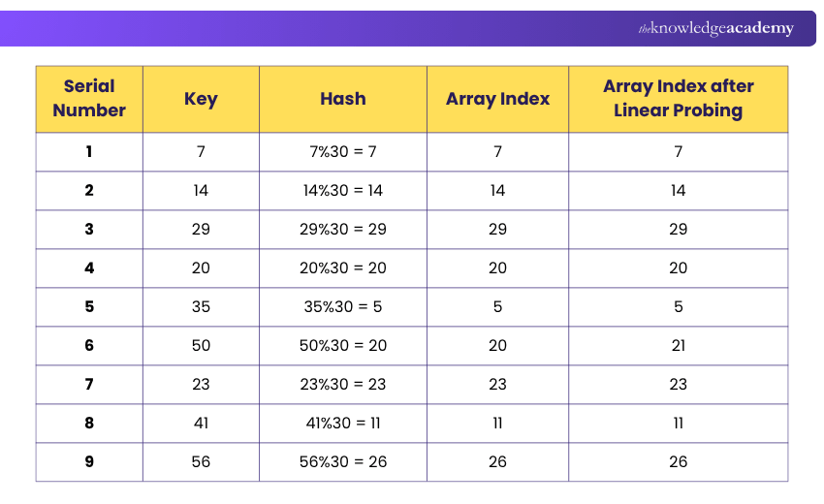Pick serial number 5 cell
Image resolution: width=824 pixels, height=504 pixels.
click(x=89, y=307)
